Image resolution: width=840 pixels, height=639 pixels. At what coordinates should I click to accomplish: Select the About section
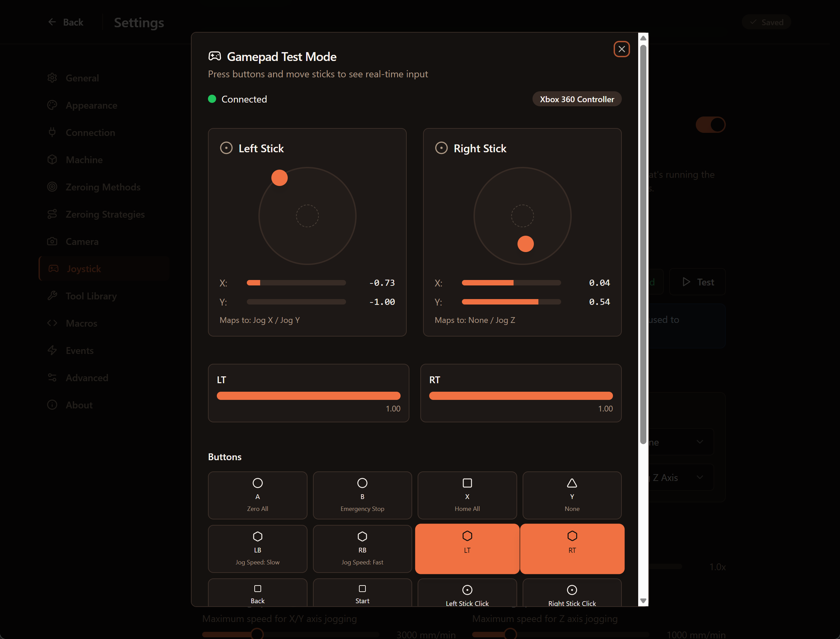[x=52, y=405]
